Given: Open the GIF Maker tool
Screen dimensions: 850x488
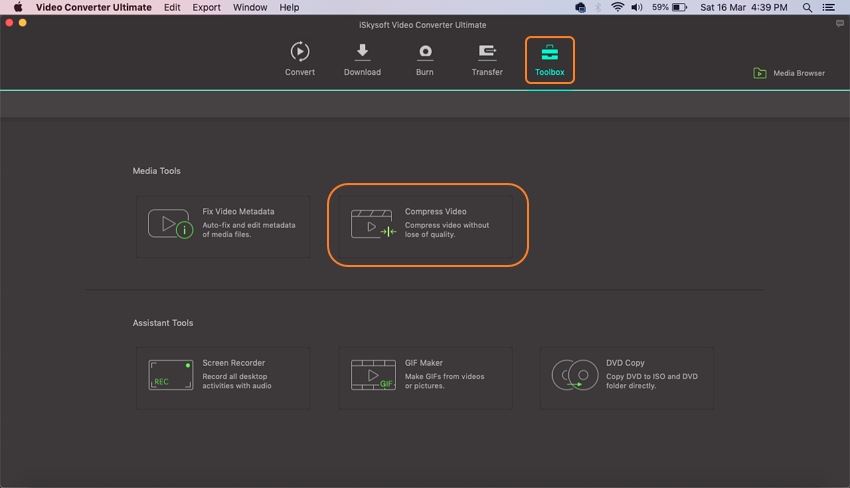Looking at the screenshot, I should click(426, 378).
